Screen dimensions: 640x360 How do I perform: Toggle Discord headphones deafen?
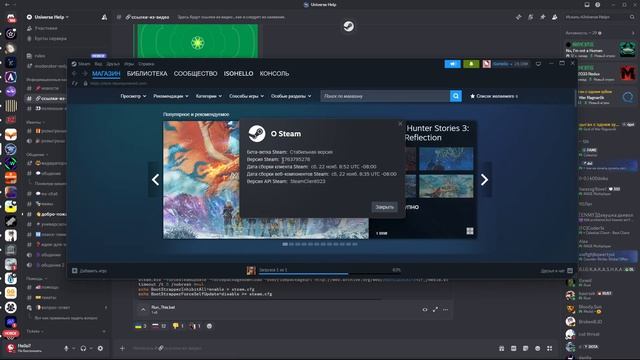click(83, 348)
